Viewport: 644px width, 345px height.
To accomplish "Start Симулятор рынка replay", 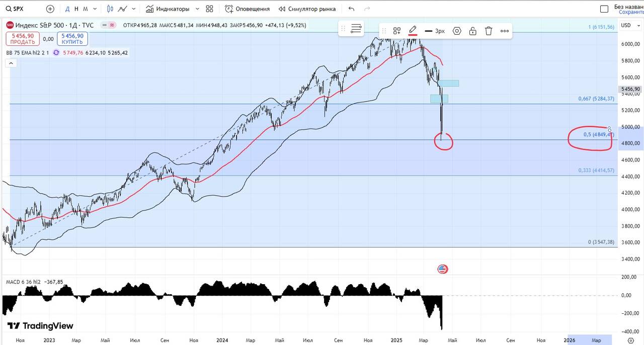I will [x=307, y=9].
